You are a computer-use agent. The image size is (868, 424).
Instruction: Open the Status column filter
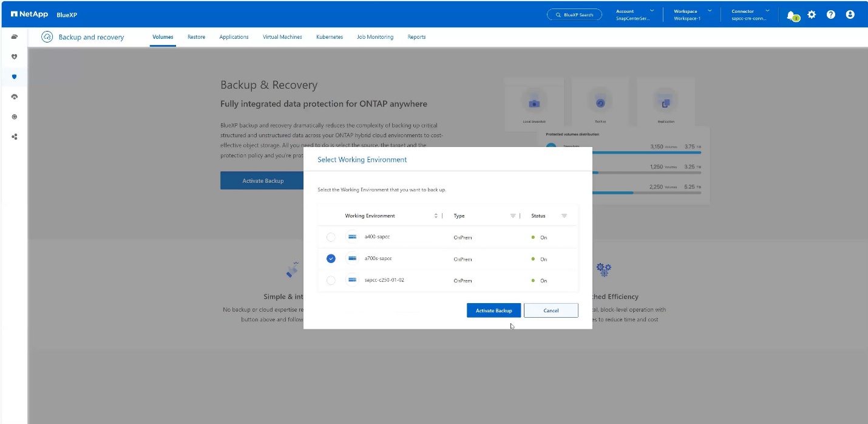click(564, 216)
